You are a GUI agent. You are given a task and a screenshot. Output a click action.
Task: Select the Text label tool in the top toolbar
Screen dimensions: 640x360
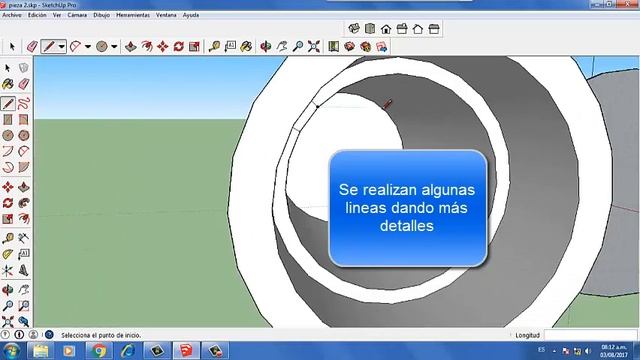click(x=230, y=47)
